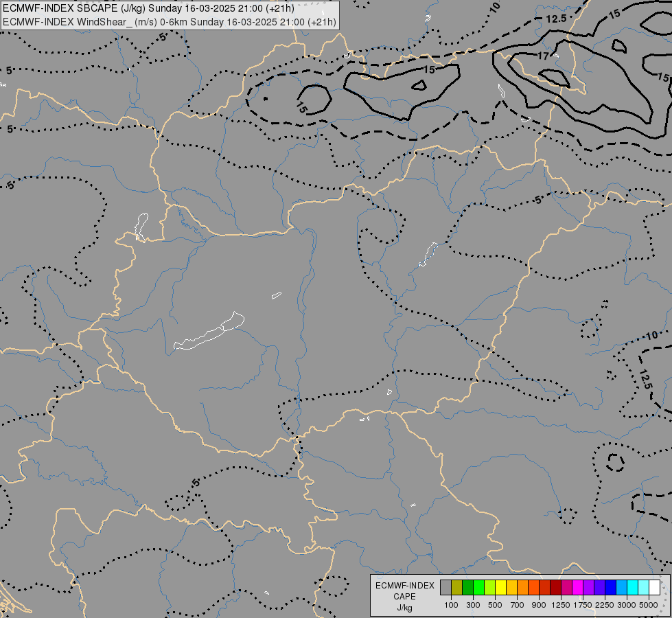This screenshot has width=672, height=618.
Task: Click the pure yellow swatch after 500
Action: point(500,587)
